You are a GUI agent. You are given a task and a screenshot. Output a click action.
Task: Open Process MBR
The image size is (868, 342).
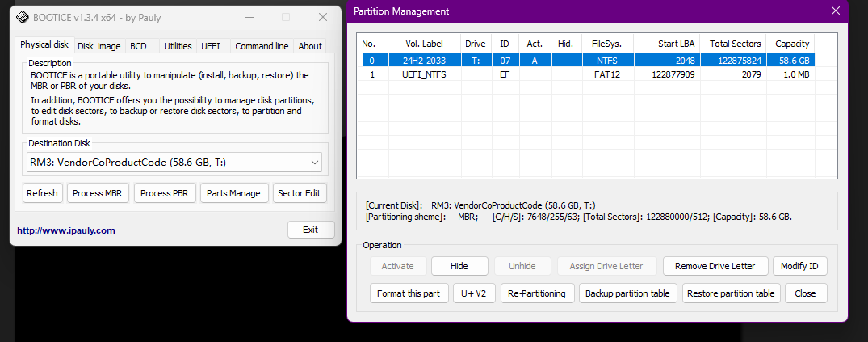point(99,193)
